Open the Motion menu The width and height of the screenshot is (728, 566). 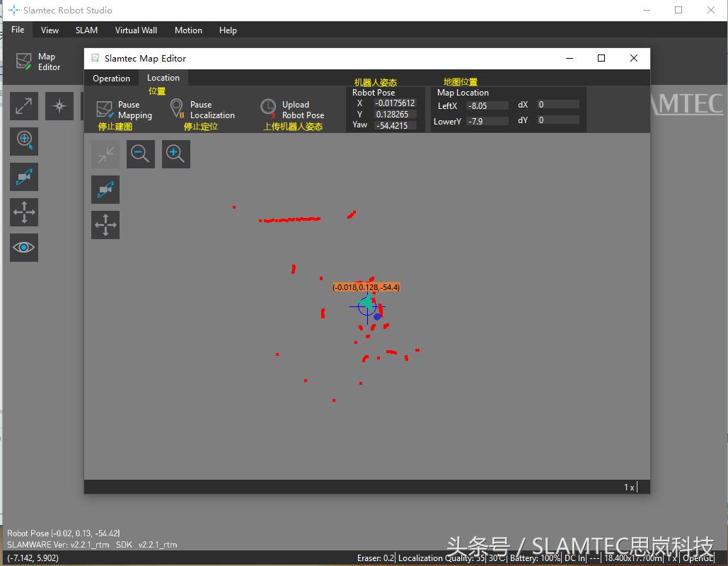point(188,30)
